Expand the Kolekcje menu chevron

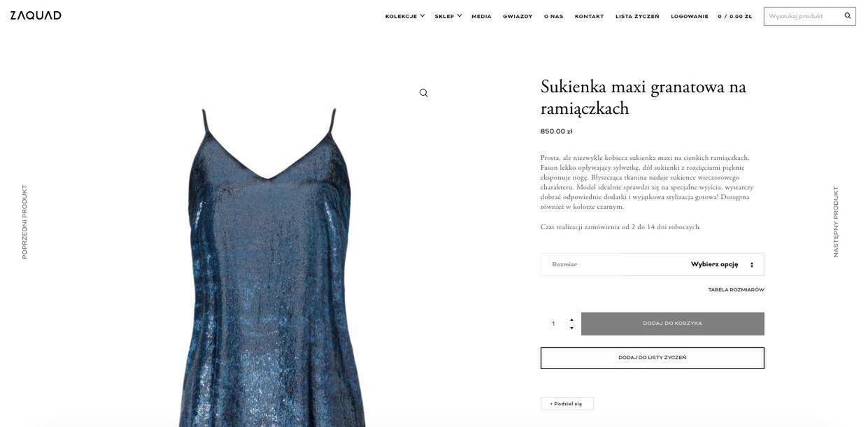coord(422,15)
